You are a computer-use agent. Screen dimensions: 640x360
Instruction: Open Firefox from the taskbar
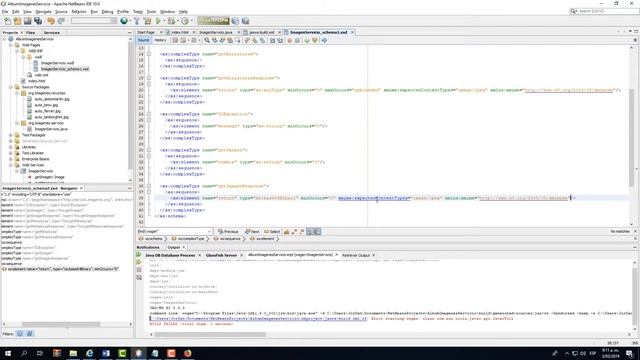187,353
